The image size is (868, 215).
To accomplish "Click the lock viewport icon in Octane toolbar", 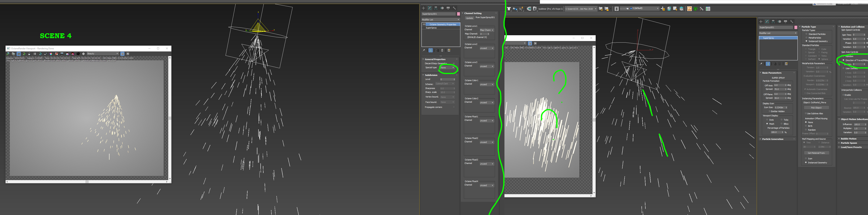I will pyautogui.click(x=30, y=54).
